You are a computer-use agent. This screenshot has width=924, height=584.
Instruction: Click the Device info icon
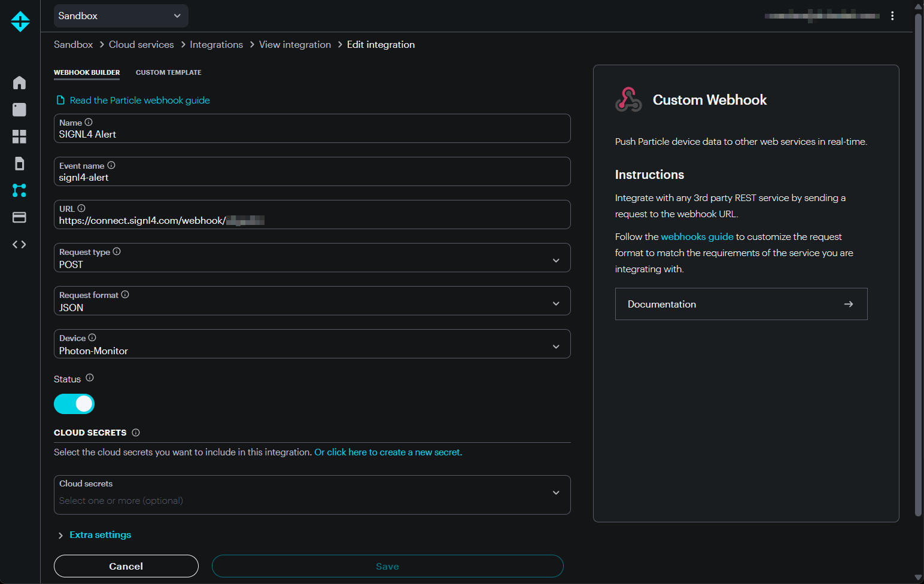tap(92, 337)
